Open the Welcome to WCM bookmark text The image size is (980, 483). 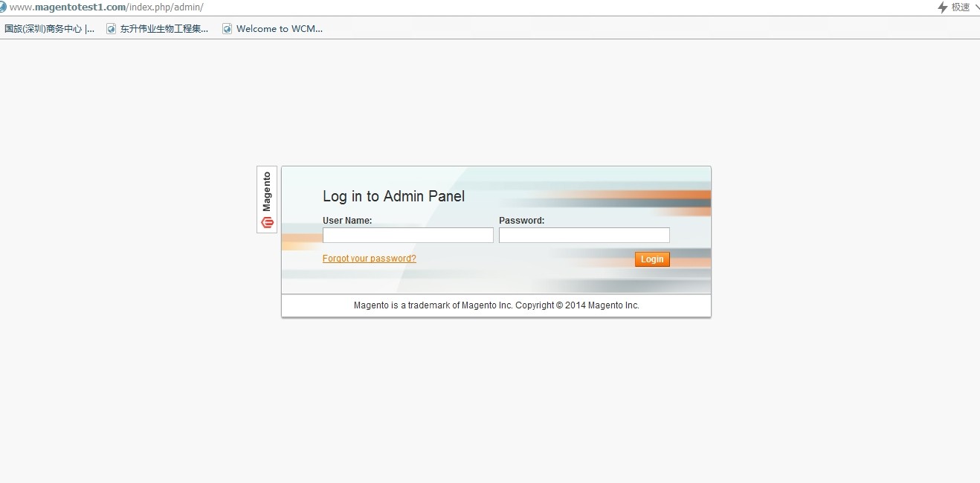(280, 29)
